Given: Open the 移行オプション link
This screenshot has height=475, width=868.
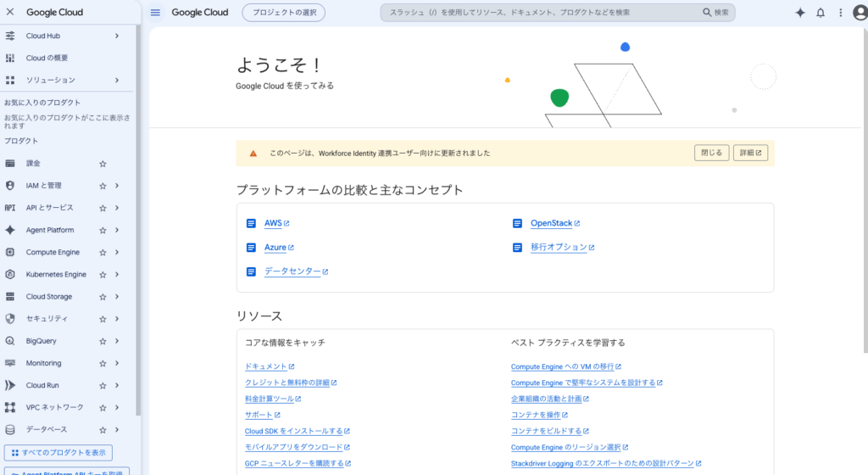Looking at the screenshot, I should 559,247.
